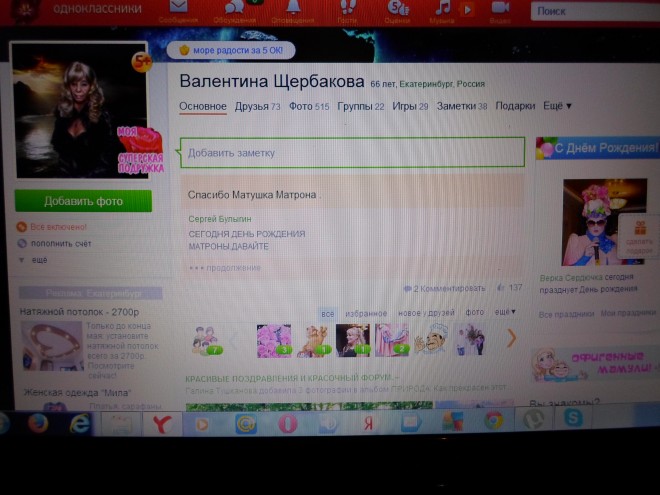Open Гости footprints icon

pyautogui.click(x=348, y=7)
